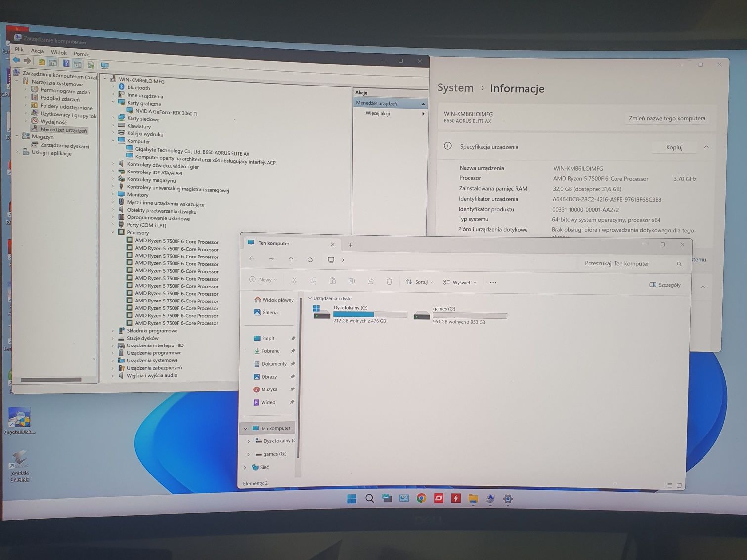Viewport: 747px width, 560px height.
Task: Click the File Explorer refresh icon
Action: pyautogui.click(x=310, y=259)
